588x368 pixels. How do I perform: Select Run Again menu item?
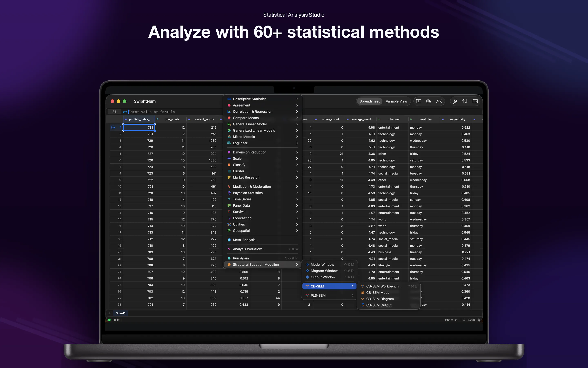[x=262, y=258]
